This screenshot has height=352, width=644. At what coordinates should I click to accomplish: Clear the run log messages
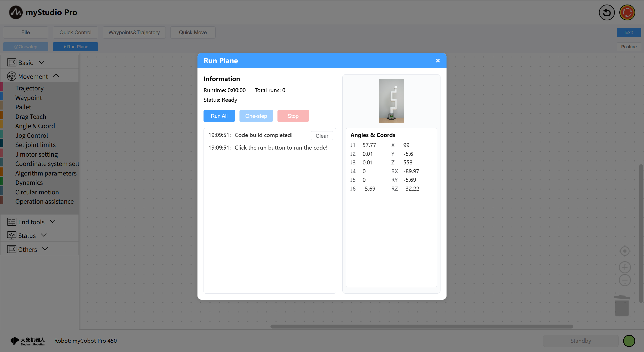pos(322,136)
